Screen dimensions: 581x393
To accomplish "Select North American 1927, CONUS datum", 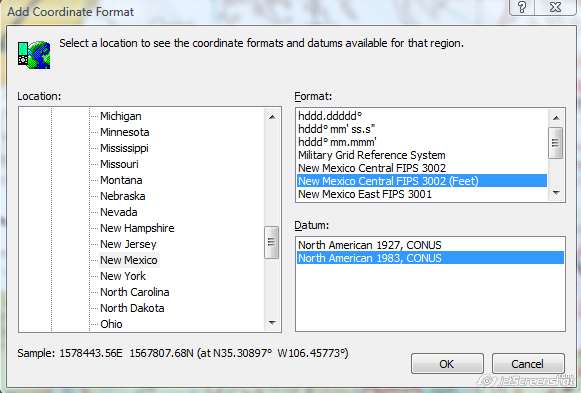I will tap(430, 245).
